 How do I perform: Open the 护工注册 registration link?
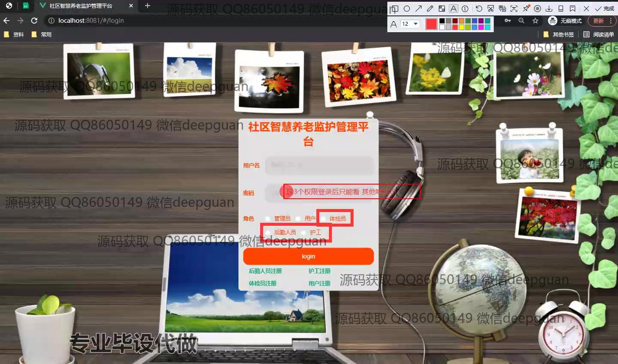click(319, 271)
